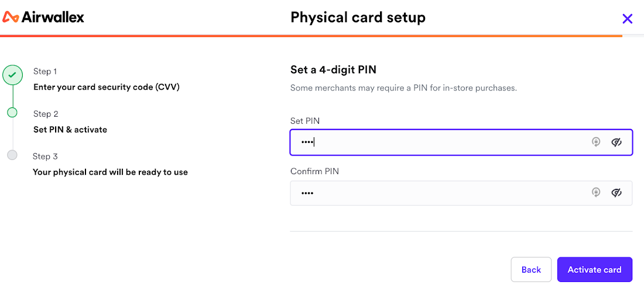Show the hidden Set PIN digits
This screenshot has height=292, width=644.
(616, 142)
